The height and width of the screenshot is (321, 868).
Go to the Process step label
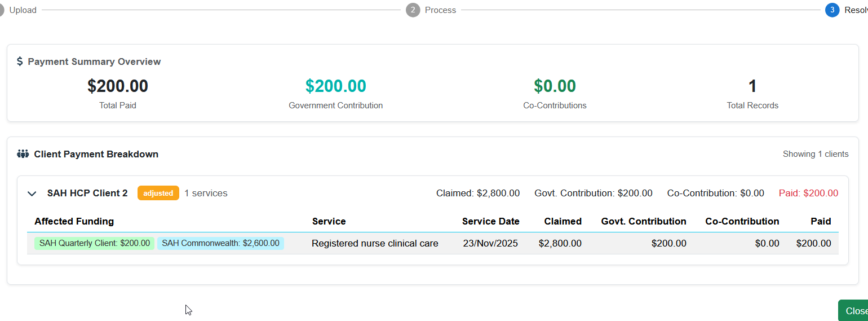[440, 10]
